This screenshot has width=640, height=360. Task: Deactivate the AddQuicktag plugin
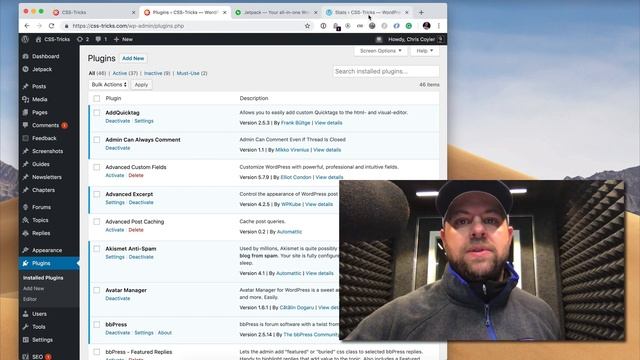[118, 121]
